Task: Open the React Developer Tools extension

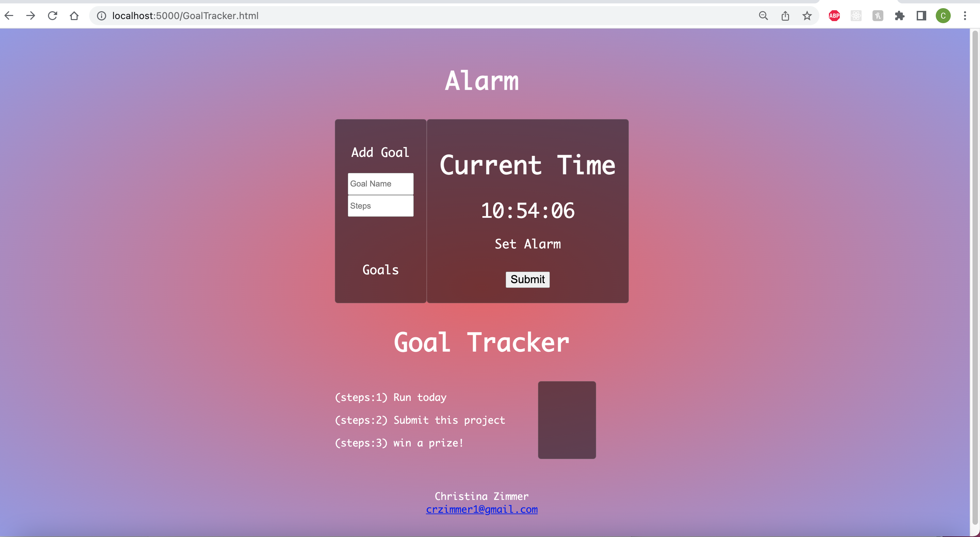Action: coord(856,16)
